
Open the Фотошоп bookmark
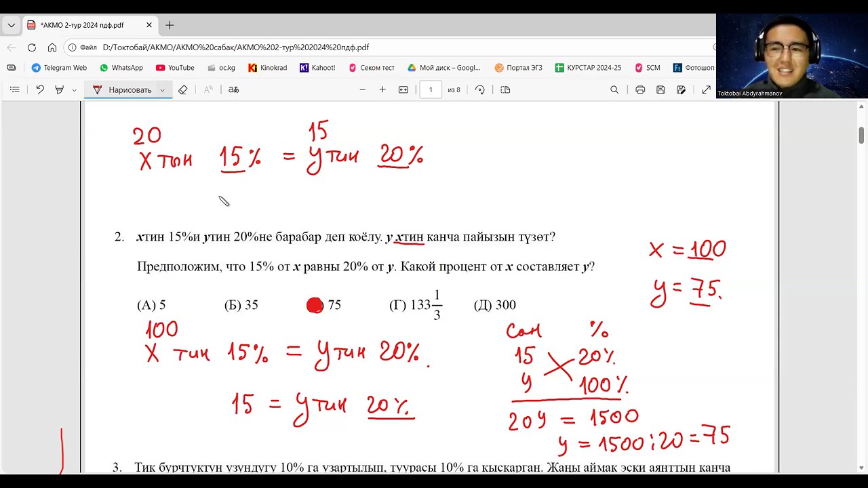click(694, 68)
